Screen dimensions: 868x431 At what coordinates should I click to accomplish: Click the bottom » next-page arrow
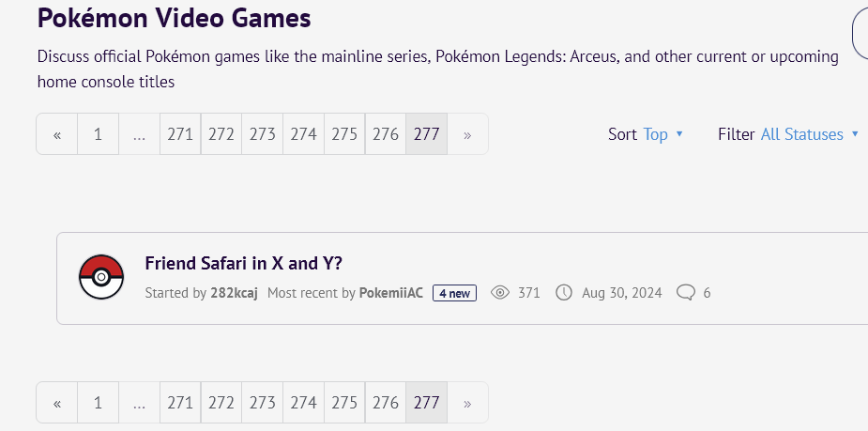[467, 403]
